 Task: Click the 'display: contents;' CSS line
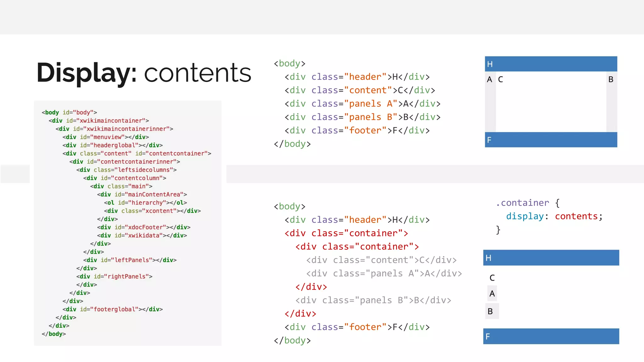554,216
